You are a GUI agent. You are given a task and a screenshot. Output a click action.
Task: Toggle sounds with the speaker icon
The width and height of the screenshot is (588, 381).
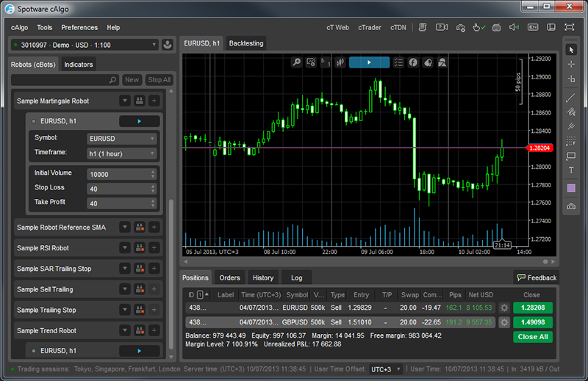pos(514,27)
